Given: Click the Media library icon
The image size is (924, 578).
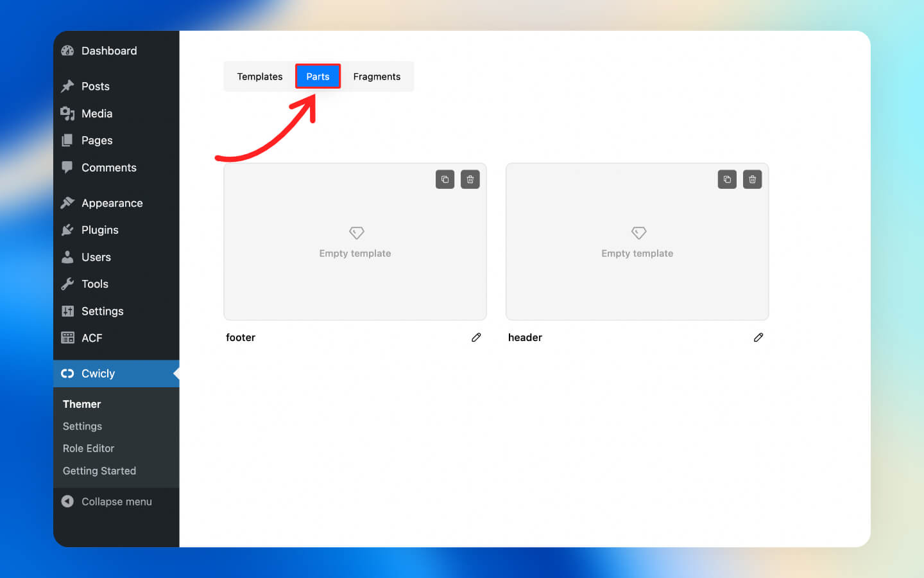Looking at the screenshot, I should tap(67, 114).
